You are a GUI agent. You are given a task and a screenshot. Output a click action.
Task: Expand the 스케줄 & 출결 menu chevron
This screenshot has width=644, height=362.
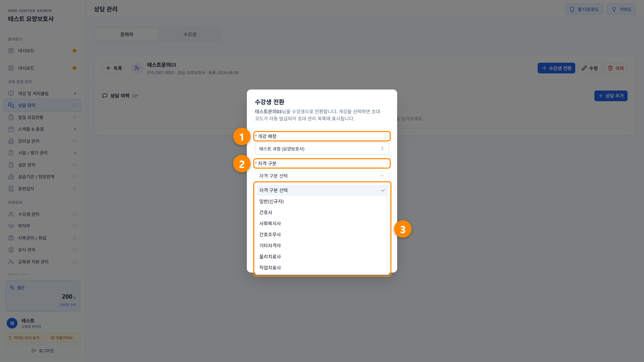[x=75, y=129]
